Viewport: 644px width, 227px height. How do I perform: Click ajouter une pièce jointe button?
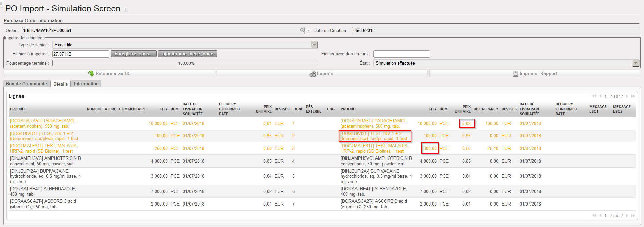(187, 54)
